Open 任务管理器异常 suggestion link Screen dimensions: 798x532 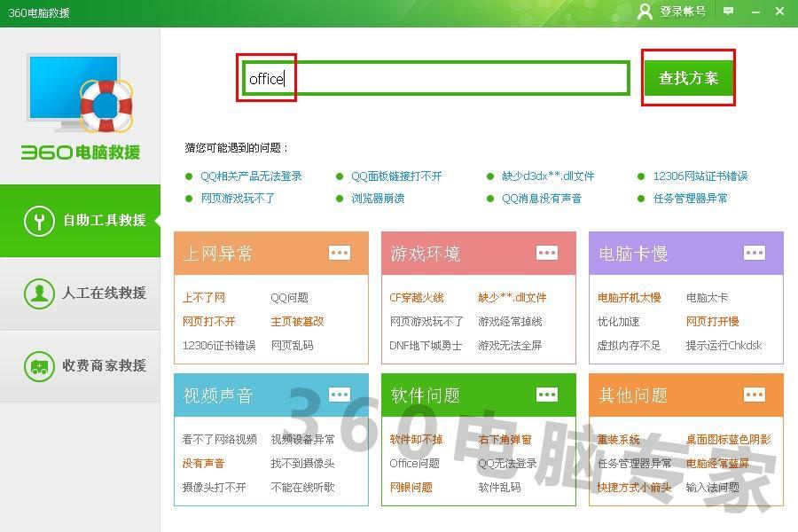pos(691,198)
